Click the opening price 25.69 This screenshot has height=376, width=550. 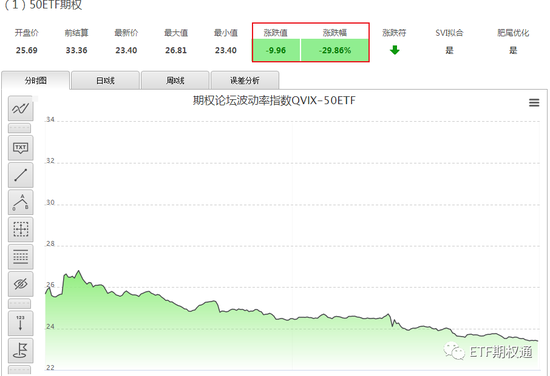[27, 50]
